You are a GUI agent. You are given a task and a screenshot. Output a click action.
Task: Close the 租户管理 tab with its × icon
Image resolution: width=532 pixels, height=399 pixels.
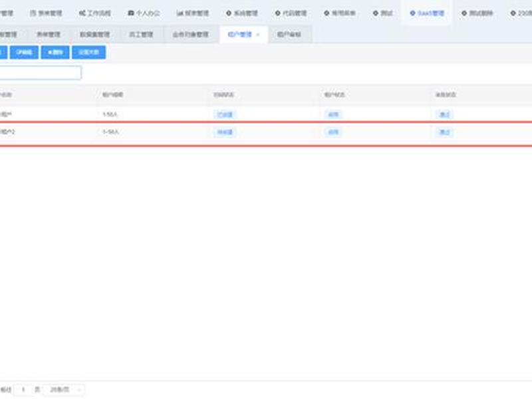(258, 35)
